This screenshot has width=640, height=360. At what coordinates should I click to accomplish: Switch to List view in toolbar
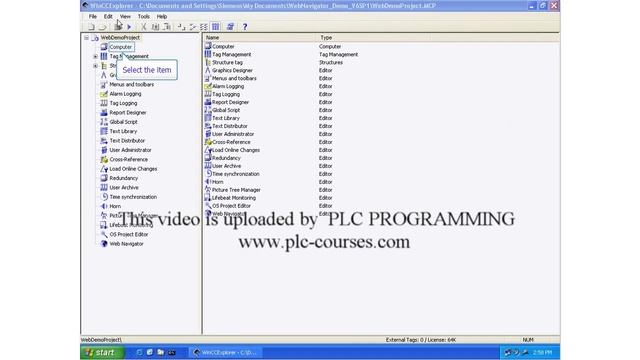tap(204, 27)
